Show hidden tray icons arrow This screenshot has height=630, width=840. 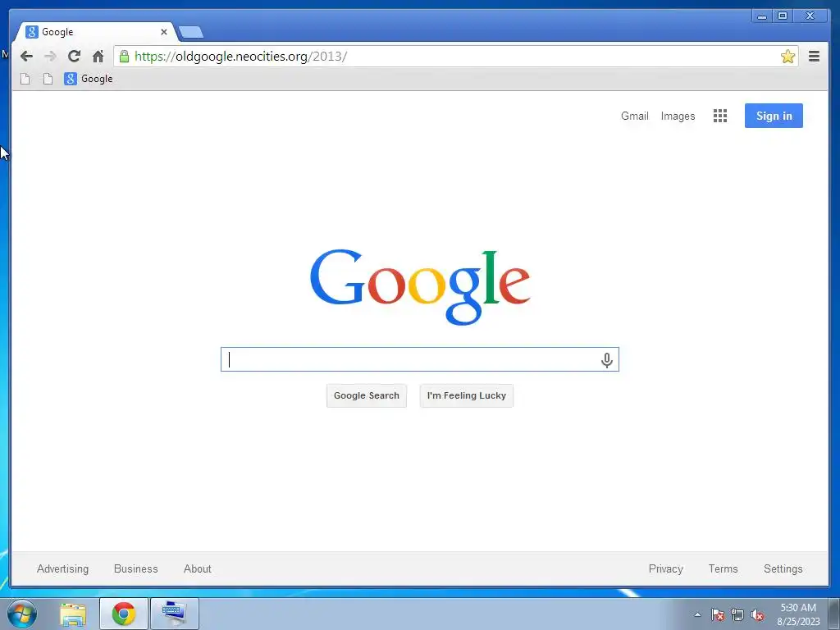coord(697,615)
